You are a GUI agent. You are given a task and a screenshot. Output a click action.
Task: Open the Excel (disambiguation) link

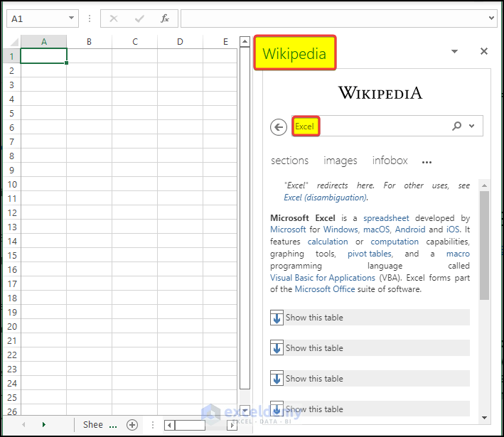[x=325, y=198]
